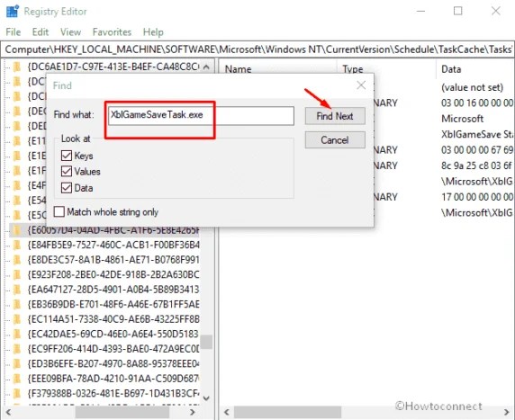The width and height of the screenshot is (515, 420).
Task: Uncheck the Keys checkbox
Action: [67, 156]
